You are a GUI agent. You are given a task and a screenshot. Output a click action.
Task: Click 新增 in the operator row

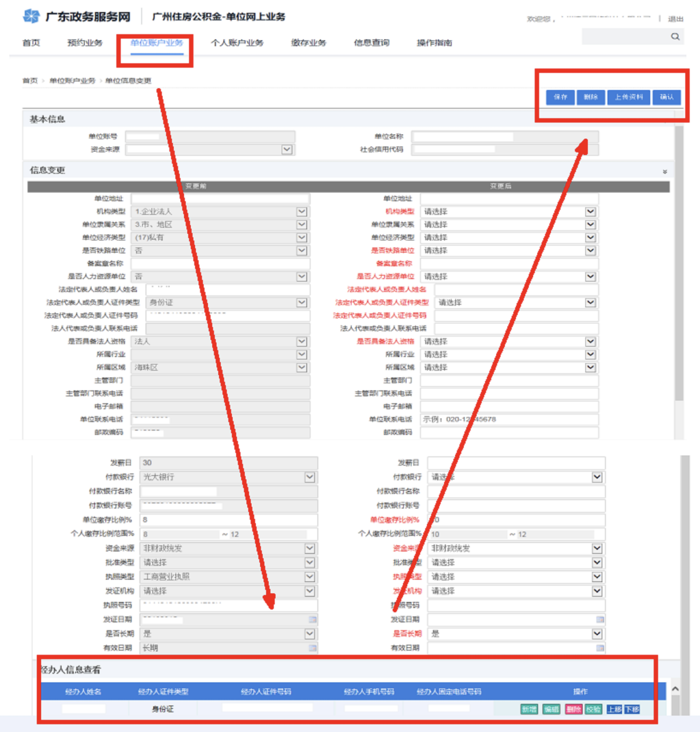pos(529,709)
